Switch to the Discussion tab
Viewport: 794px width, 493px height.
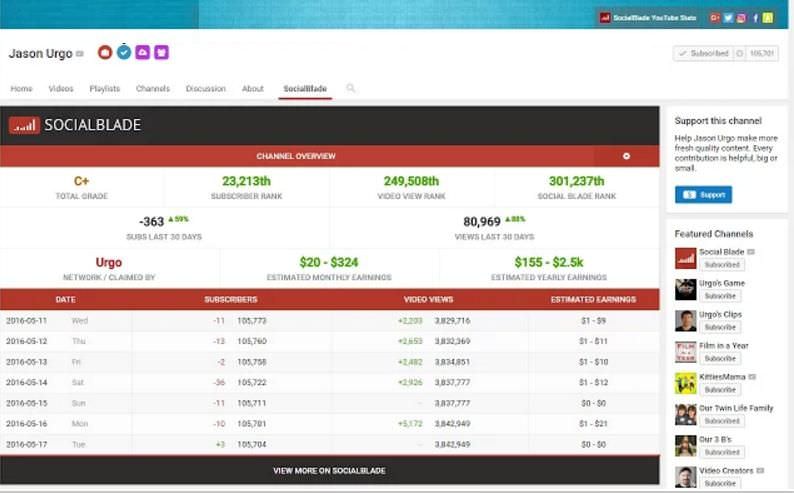click(x=206, y=89)
